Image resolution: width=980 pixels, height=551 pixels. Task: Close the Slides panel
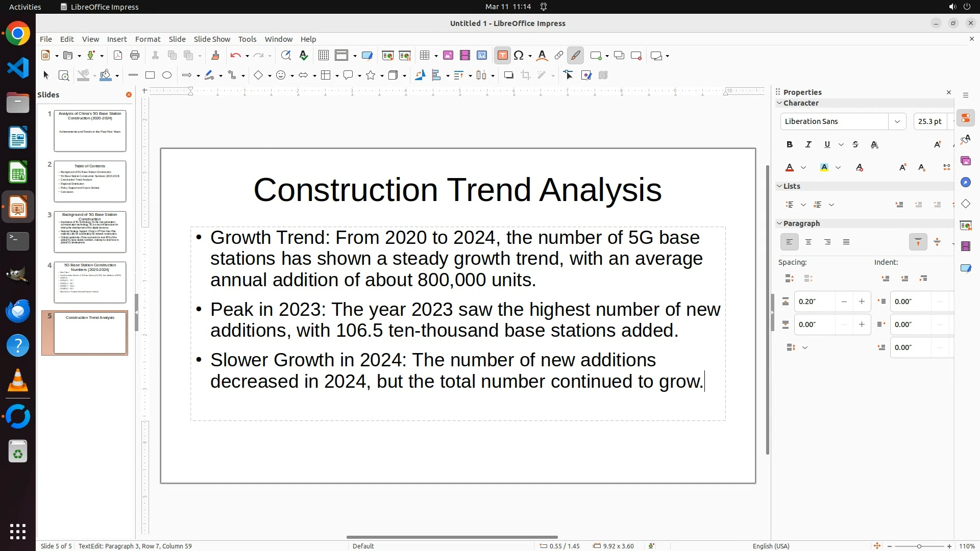(x=129, y=95)
